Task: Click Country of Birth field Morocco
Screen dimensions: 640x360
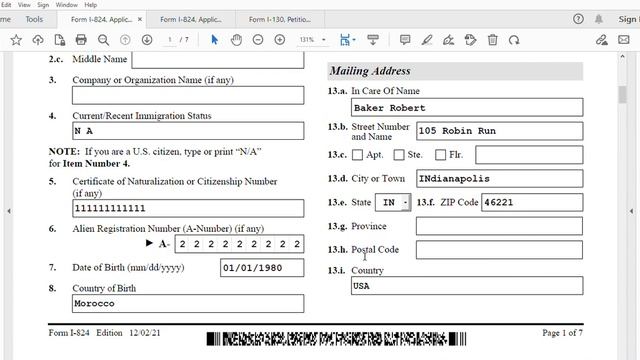Action: point(188,304)
